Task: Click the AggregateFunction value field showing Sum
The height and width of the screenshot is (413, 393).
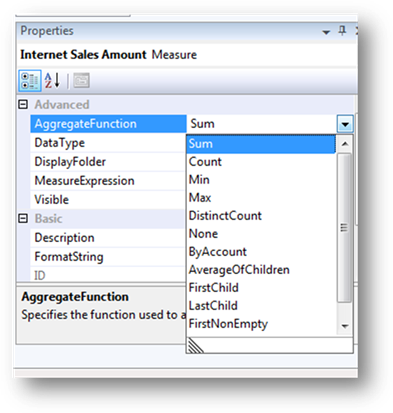Action: 262,124
